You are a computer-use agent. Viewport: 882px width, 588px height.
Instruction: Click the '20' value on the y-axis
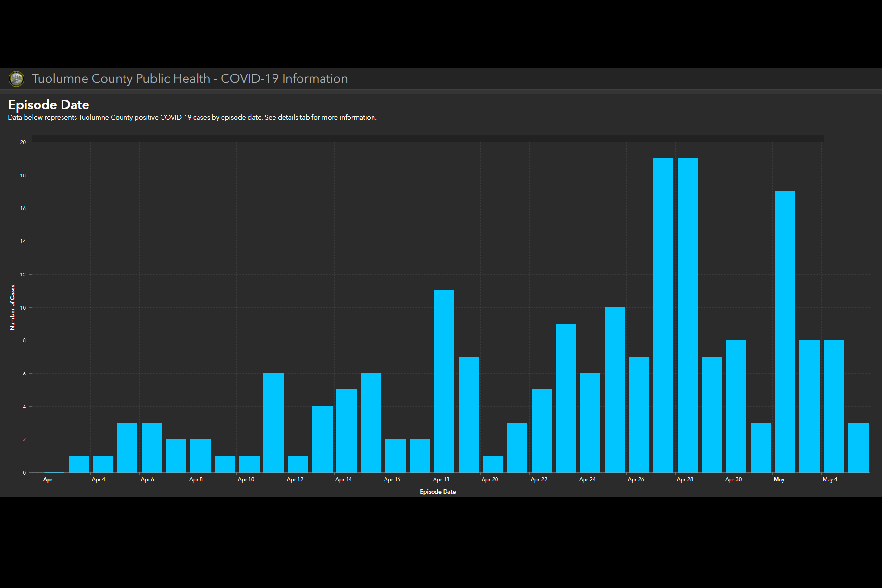[23, 142]
